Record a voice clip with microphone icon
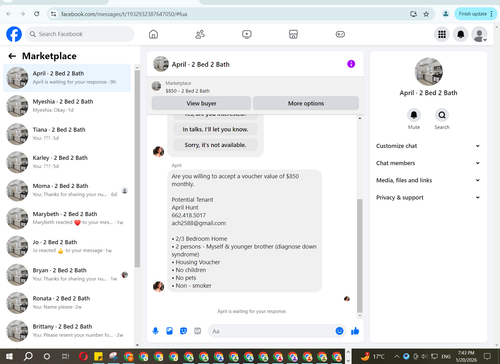500x364 pixels. click(x=155, y=331)
